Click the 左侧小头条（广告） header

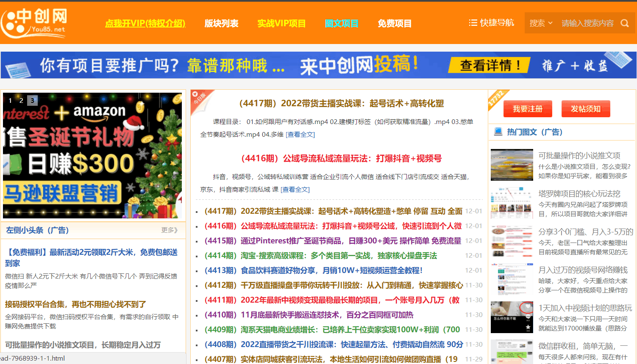click(37, 230)
